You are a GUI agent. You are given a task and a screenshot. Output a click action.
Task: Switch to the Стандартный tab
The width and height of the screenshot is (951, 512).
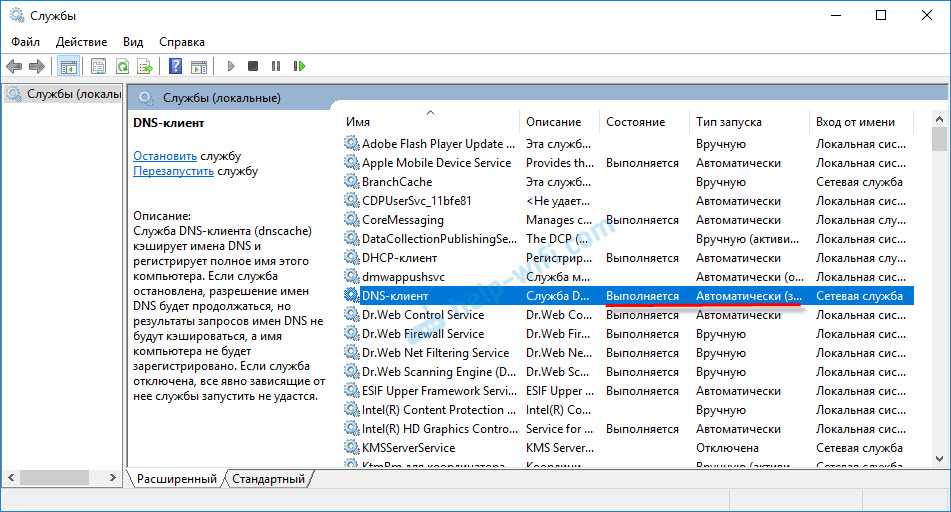click(268, 479)
